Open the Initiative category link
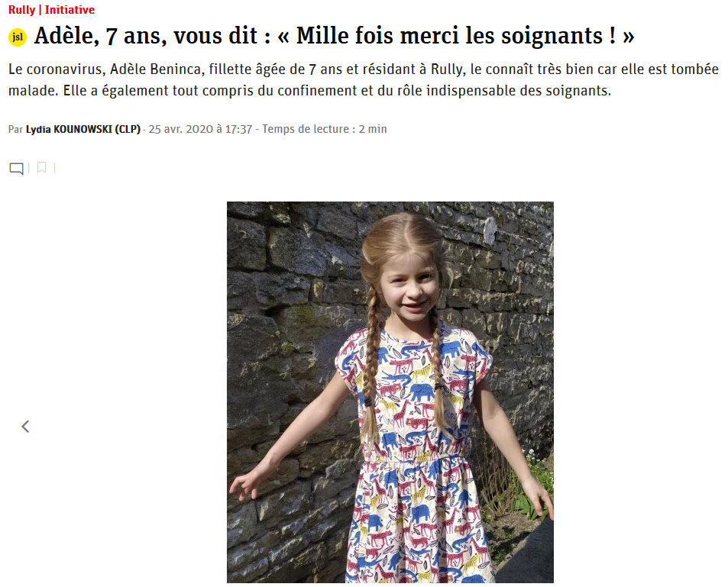Screen dimensions: 728x587 point(70,10)
